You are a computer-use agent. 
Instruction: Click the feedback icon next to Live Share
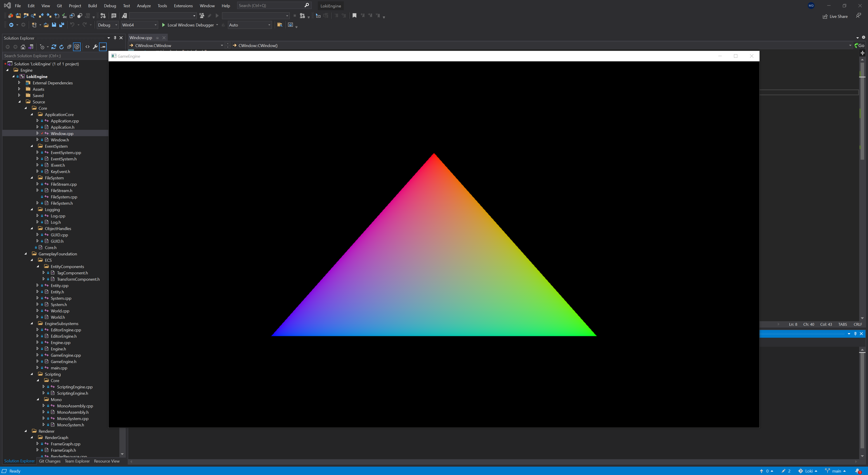click(x=858, y=16)
